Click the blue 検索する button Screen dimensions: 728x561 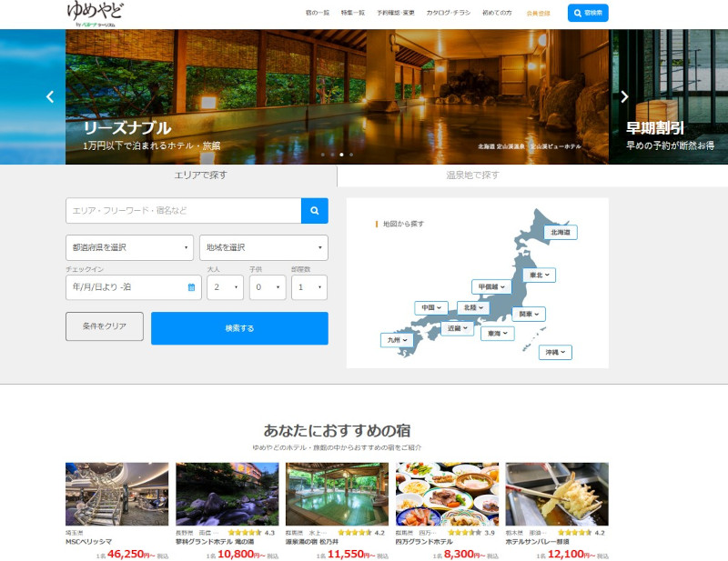[239, 328]
